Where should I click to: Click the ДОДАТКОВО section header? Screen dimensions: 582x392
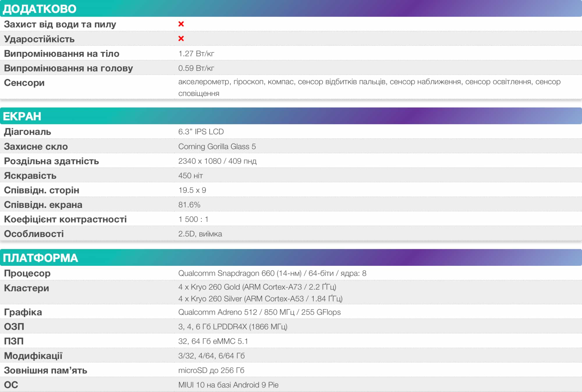(40, 9)
